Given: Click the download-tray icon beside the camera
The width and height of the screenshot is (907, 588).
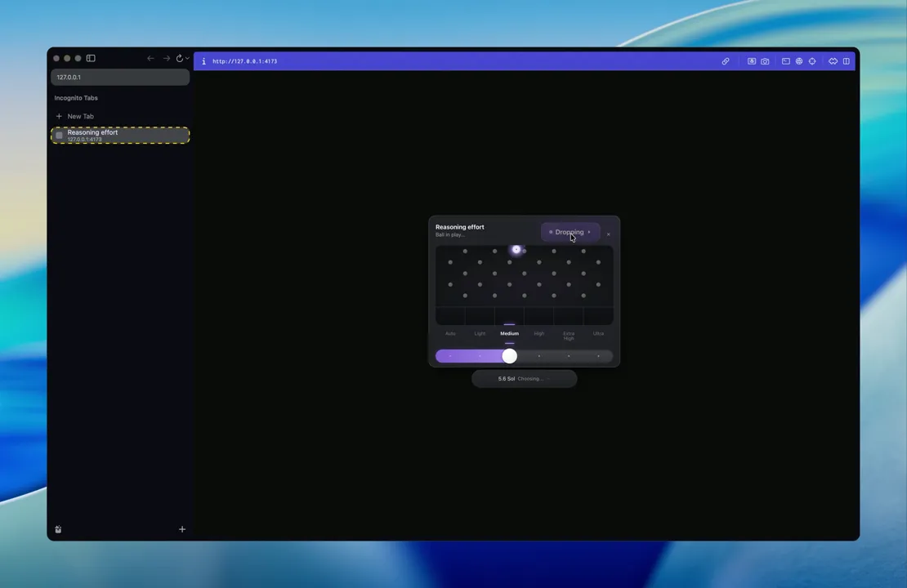Looking at the screenshot, I should point(752,61).
